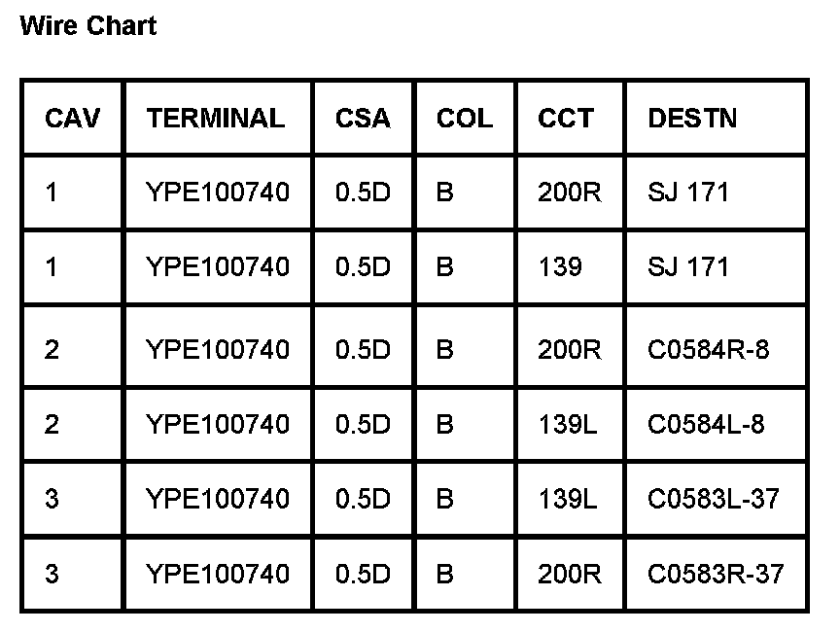Click the DESTN column header
This screenshot has width=840, height=632.
point(692,118)
